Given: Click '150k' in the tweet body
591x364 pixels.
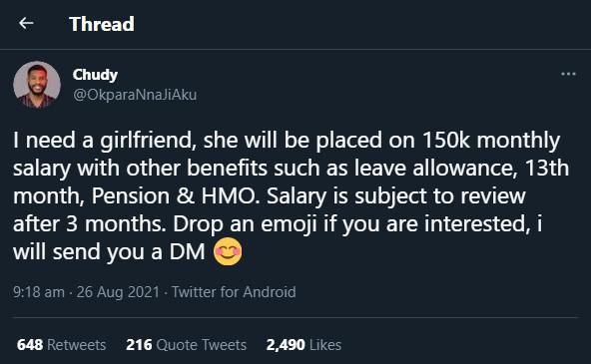Looking at the screenshot, I should pyautogui.click(x=446, y=141).
